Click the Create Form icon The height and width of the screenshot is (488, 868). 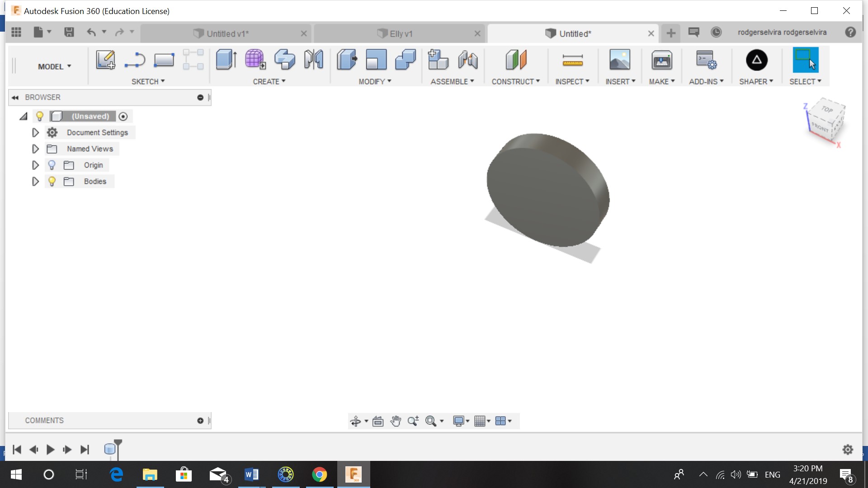click(x=255, y=60)
